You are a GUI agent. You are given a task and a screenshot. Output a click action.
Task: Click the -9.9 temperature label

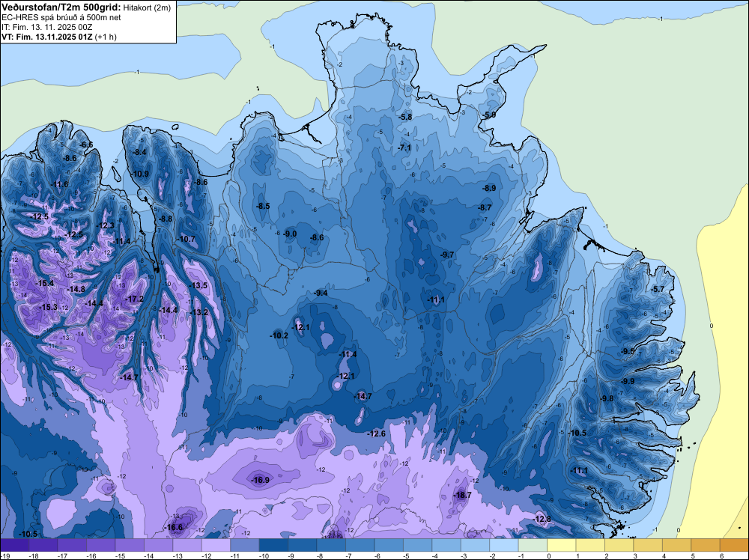click(x=627, y=381)
